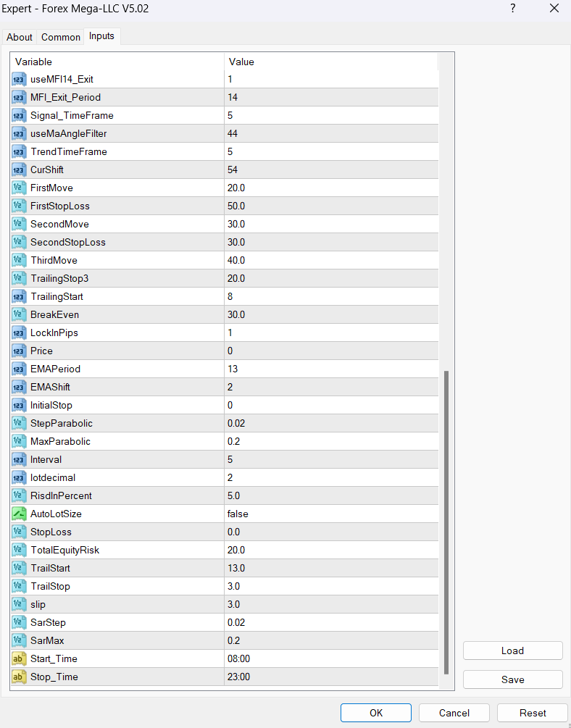Click the EMAPeriod value 13

tap(233, 369)
